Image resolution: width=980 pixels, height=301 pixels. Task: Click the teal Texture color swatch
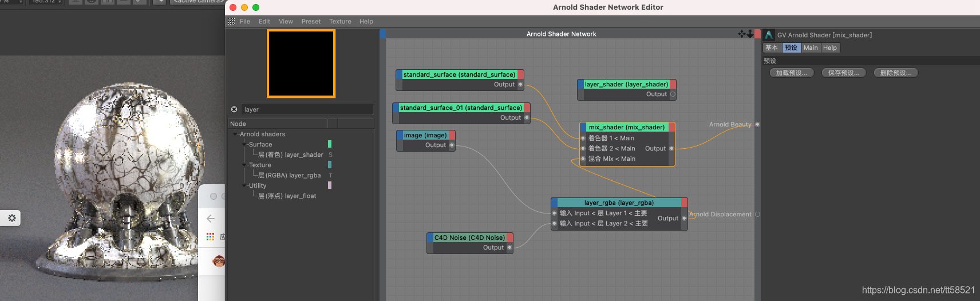[330, 165]
